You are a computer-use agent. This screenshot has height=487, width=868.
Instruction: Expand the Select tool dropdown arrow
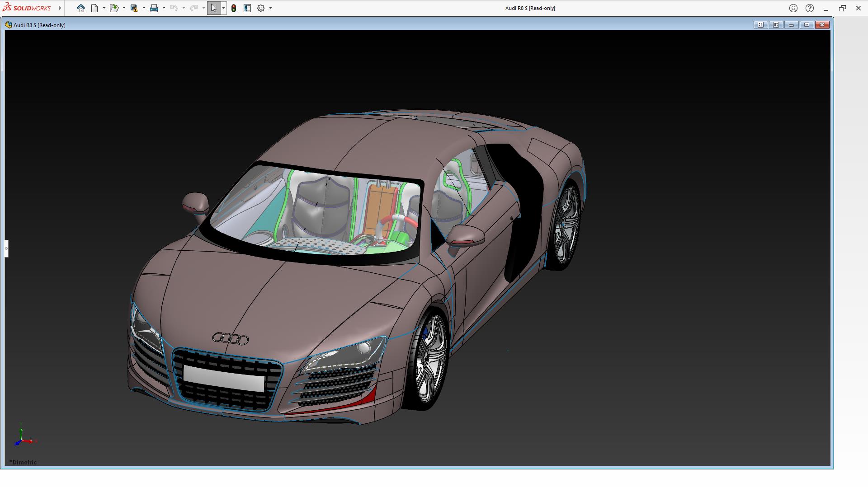coord(223,8)
